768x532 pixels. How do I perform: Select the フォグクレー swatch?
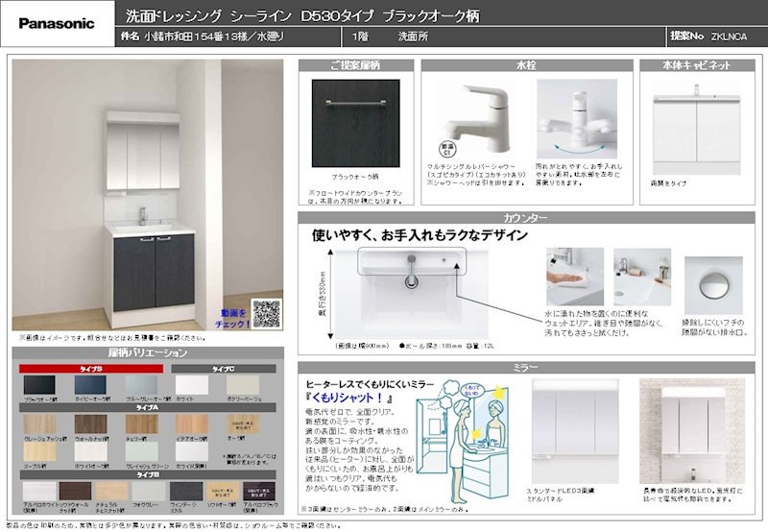[x=149, y=491]
